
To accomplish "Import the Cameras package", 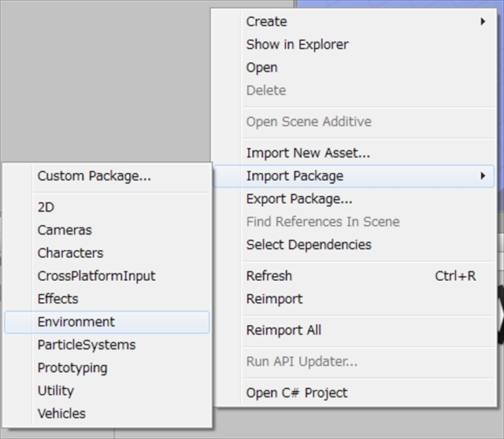I will [x=65, y=231].
